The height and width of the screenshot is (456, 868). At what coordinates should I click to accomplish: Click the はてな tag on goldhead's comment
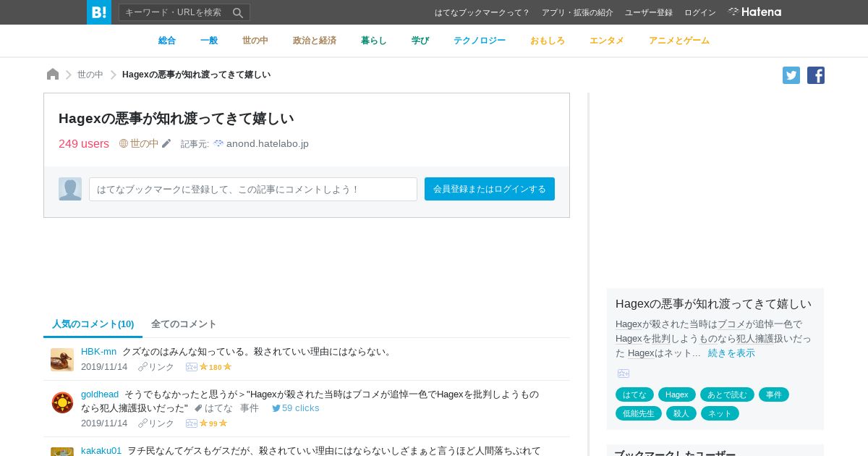point(218,408)
